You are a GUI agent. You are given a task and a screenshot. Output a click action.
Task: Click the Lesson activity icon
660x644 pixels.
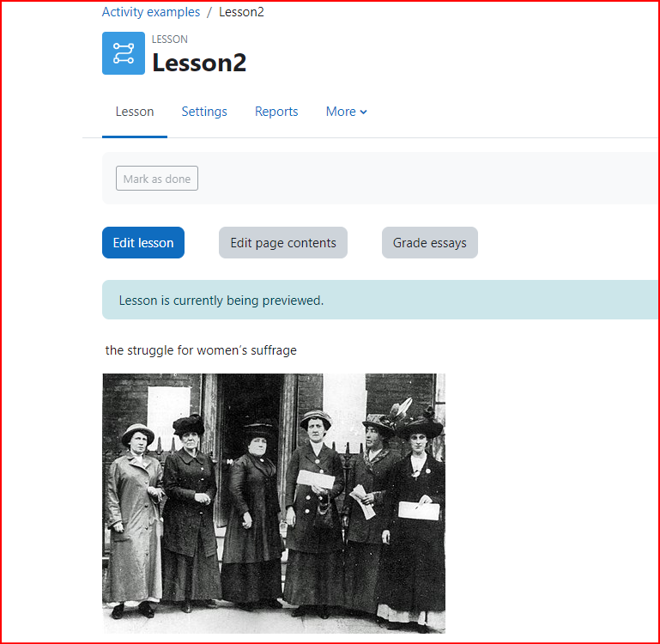124,53
